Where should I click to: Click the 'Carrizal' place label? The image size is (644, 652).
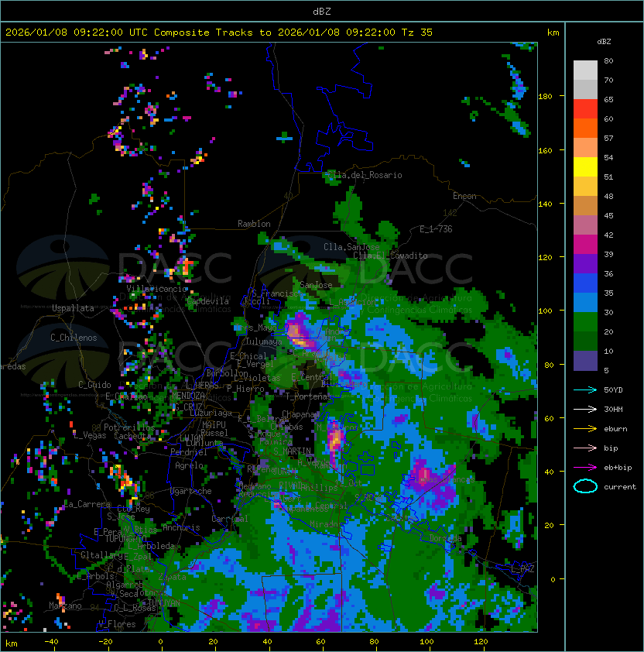pyautogui.click(x=230, y=519)
